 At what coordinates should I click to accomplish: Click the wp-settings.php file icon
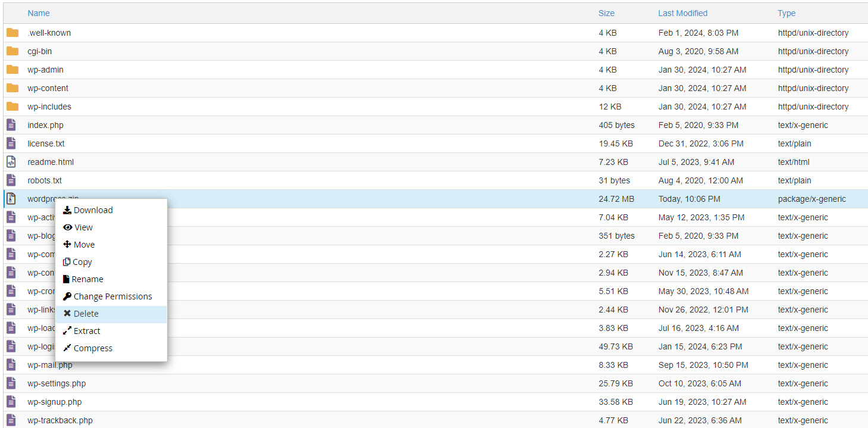tap(11, 383)
